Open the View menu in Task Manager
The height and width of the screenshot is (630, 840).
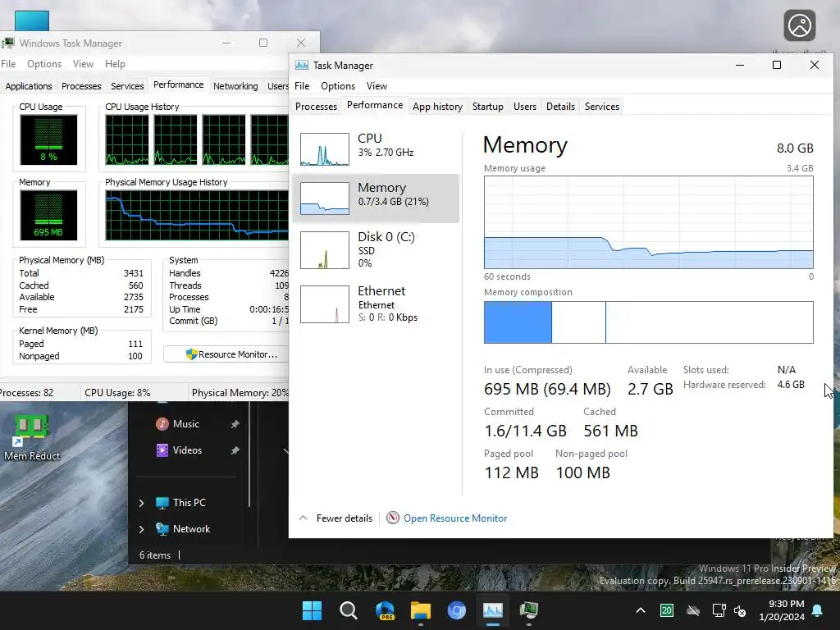pos(377,85)
